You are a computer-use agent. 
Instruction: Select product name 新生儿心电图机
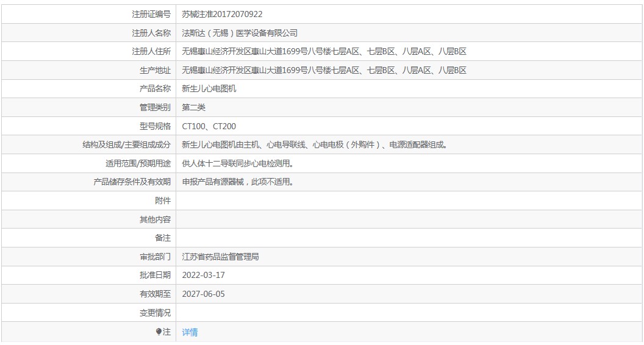pos(209,89)
